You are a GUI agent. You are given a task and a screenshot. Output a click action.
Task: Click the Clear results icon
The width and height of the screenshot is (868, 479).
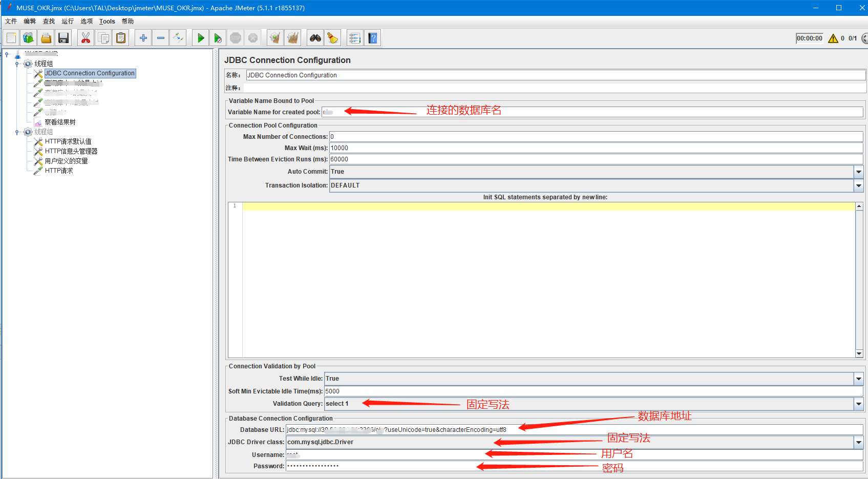[x=276, y=38]
